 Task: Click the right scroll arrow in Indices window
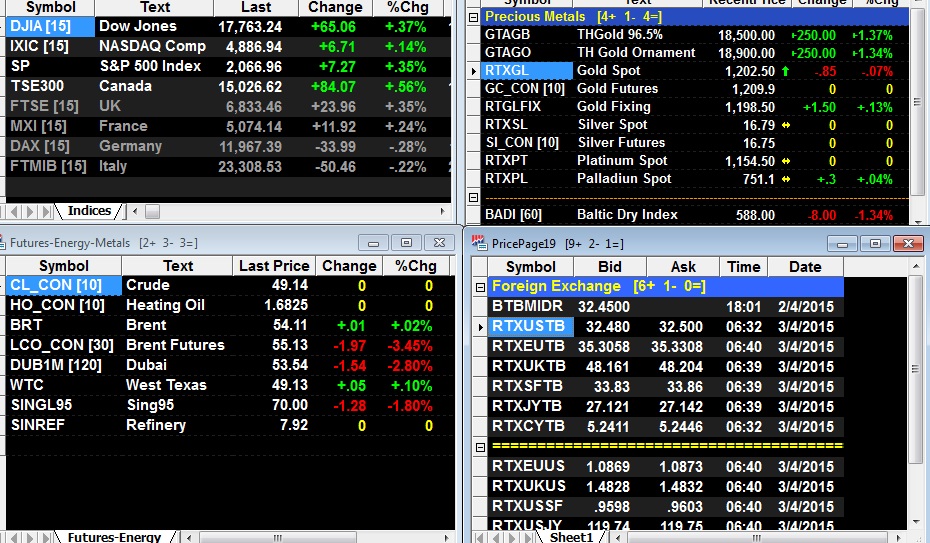(x=442, y=211)
